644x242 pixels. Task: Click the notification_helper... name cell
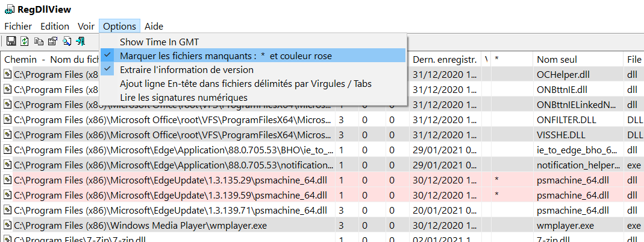click(x=578, y=165)
